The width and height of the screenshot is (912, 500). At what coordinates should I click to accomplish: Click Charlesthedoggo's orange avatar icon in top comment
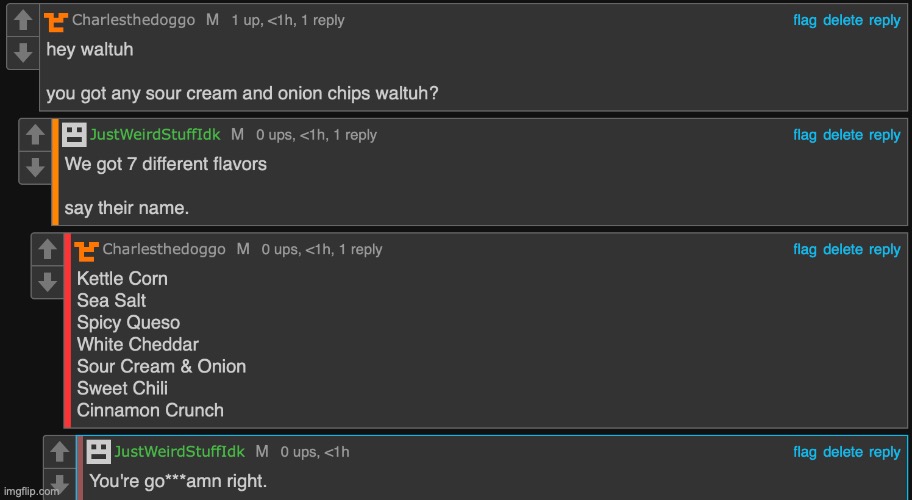(x=57, y=20)
